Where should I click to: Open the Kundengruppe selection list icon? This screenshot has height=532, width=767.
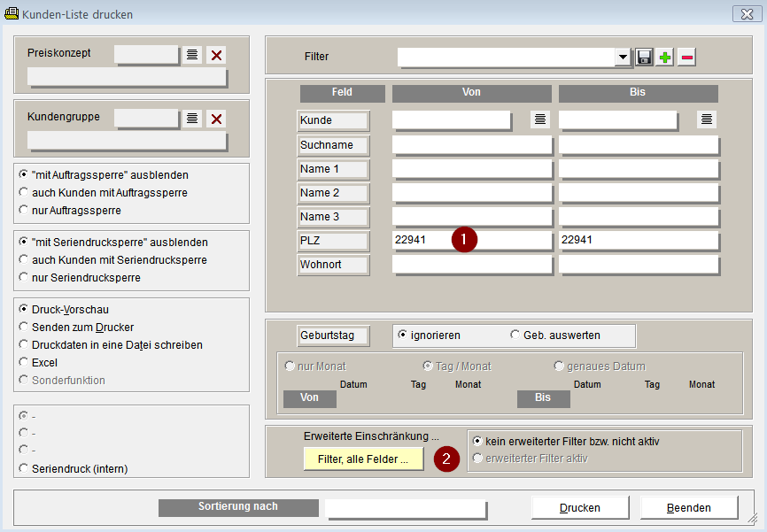click(x=192, y=119)
